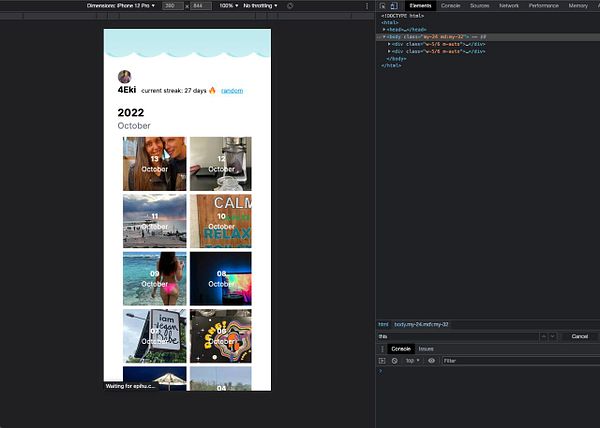The height and width of the screenshot is (428, 600).
Task: Expand the first w-5/6 div node
Action: [389, 44]
